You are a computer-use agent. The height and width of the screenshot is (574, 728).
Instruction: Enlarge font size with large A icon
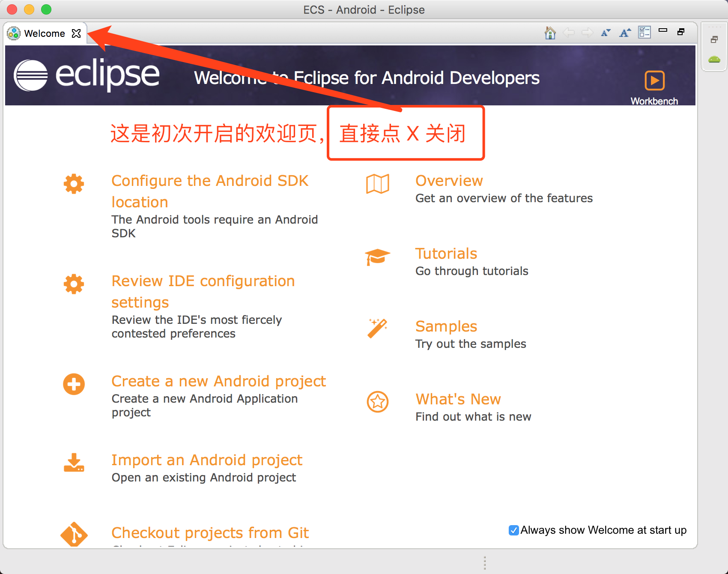[625, 33]
